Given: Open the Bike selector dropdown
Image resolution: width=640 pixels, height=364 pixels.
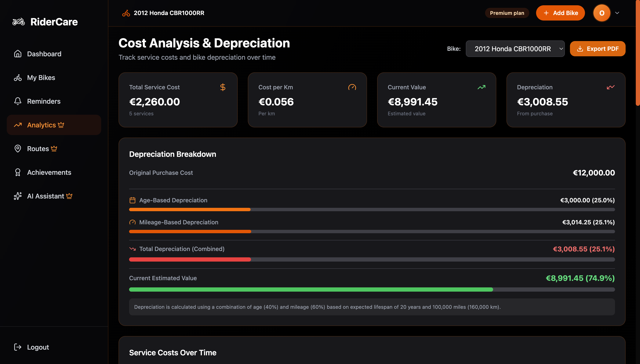Looking at the screenshot, I should tap(515, 48).
